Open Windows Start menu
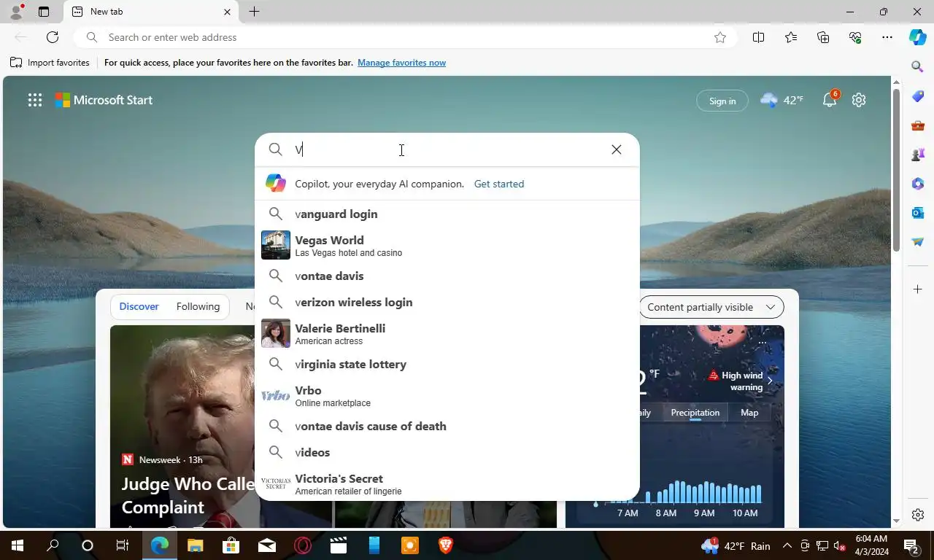934x560 pixels. click(x=17, y=545)
